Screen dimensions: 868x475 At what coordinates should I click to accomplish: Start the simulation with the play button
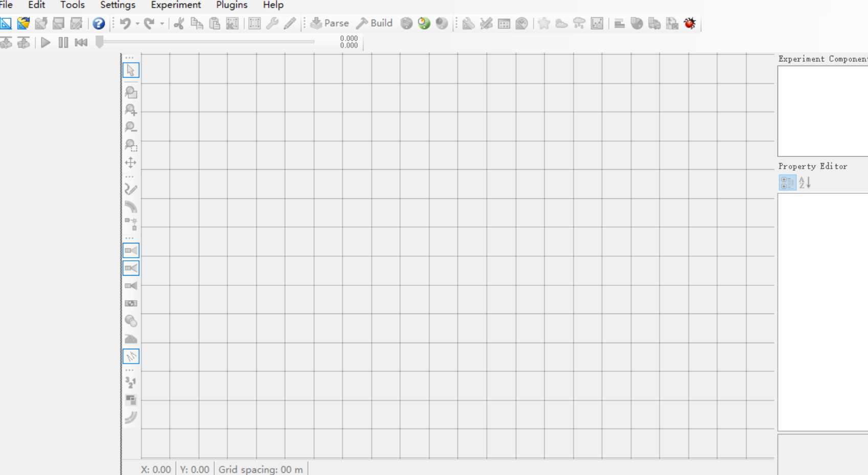46,42
